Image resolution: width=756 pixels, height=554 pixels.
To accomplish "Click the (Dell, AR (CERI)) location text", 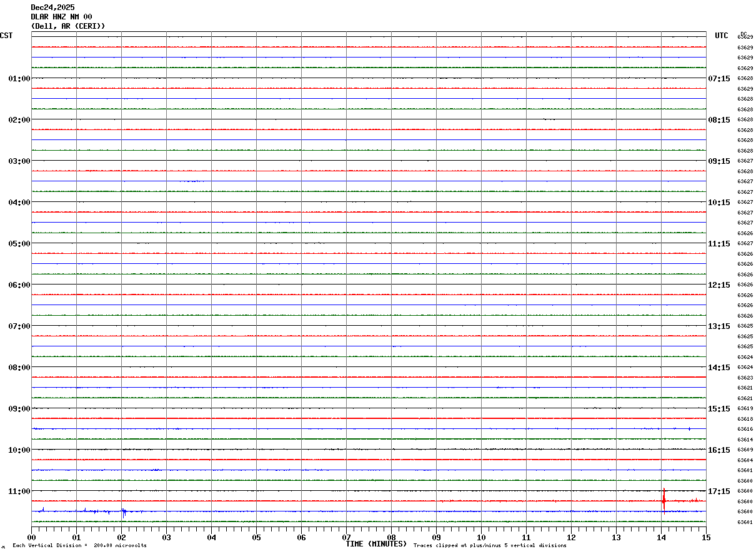I will point(68,26).
